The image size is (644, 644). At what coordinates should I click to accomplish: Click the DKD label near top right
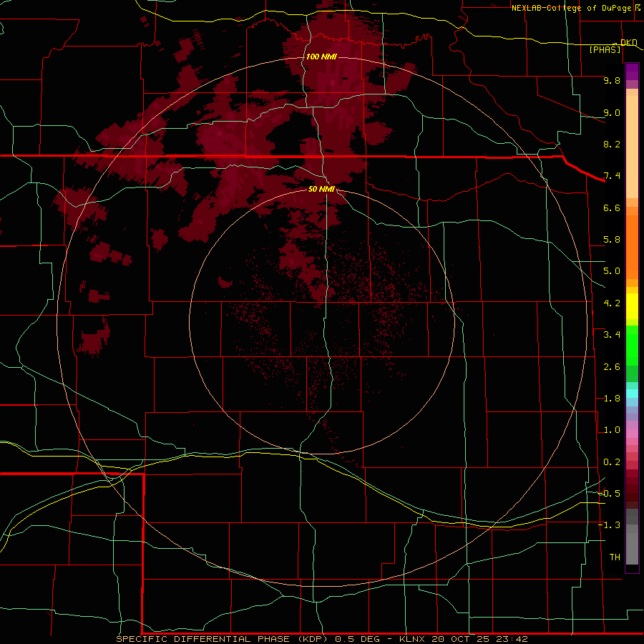click(x=628, y=42)
